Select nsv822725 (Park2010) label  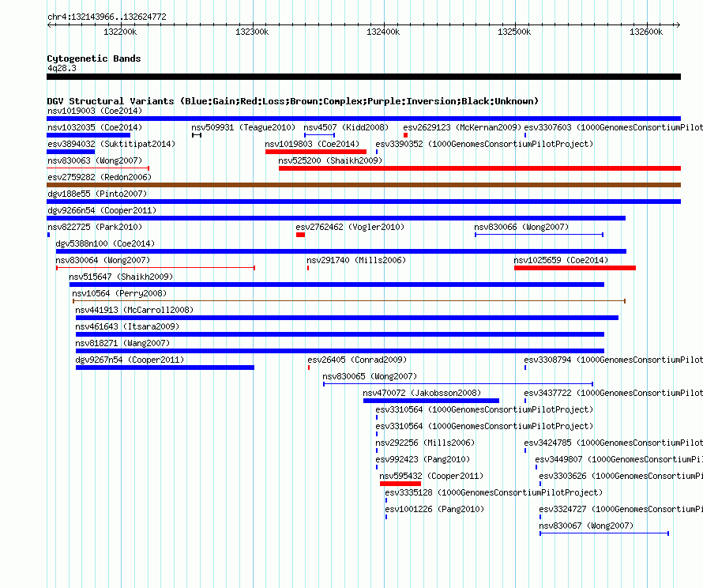[95, 227]
